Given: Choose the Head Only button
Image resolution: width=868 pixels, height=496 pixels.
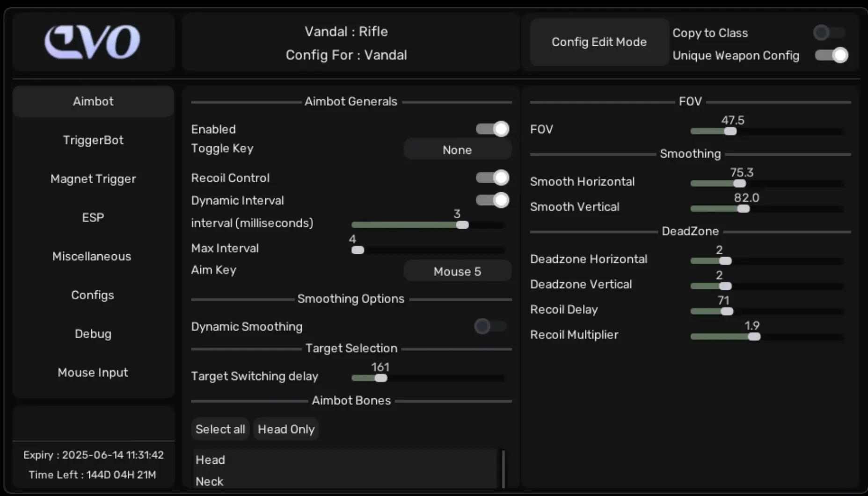Looking at the screenshot, I should [x=286, y=430].
